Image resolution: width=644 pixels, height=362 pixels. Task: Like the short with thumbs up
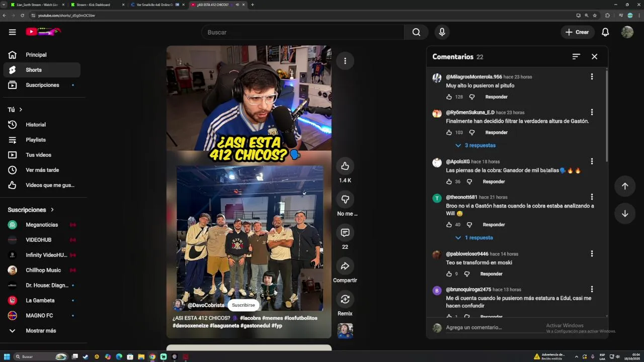[x=345, y=166]
